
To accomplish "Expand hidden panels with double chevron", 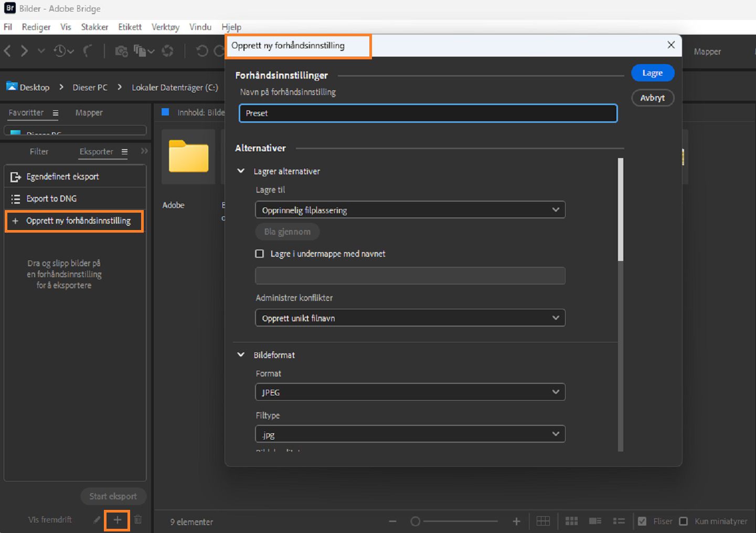I will (x=144, y=151).
